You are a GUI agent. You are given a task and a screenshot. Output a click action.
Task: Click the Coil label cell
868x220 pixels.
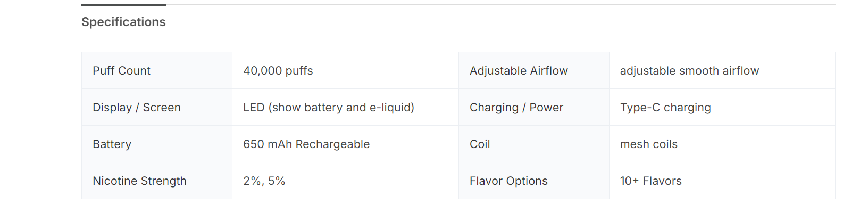pyautogui.click(x=480, y=144)
